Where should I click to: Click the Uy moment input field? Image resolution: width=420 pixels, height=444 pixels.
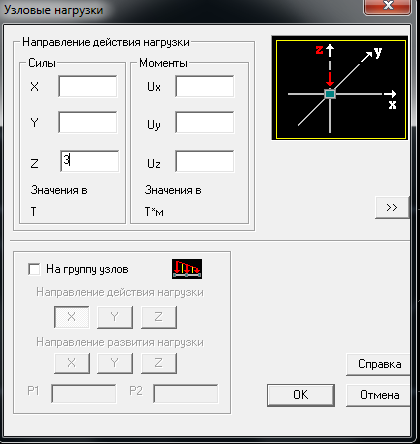pyautogui.click(x=205, y=122)
